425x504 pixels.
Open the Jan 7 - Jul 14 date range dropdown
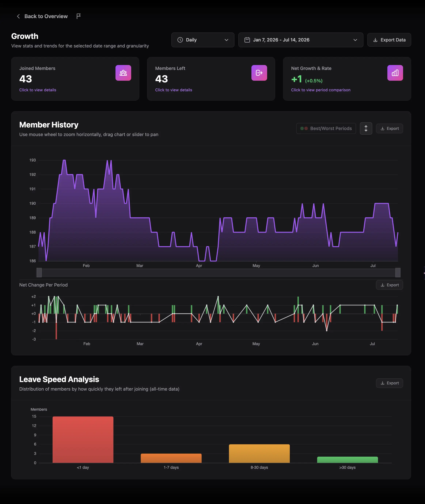pos(301,40)
